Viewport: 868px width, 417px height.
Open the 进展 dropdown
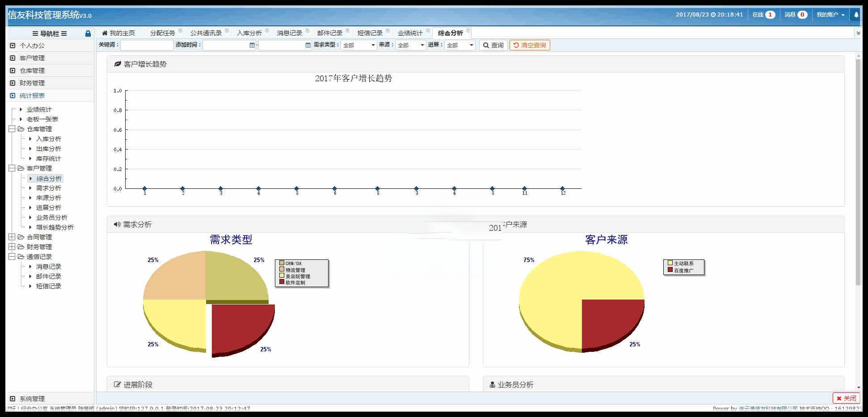tap(460, 45)
